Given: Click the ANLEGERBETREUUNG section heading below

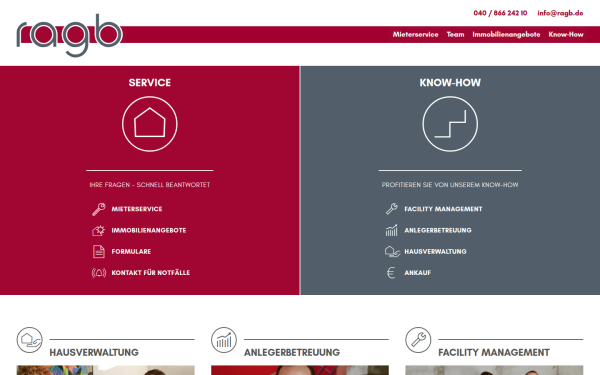Looking at the screenshot, I should [292, 352].
